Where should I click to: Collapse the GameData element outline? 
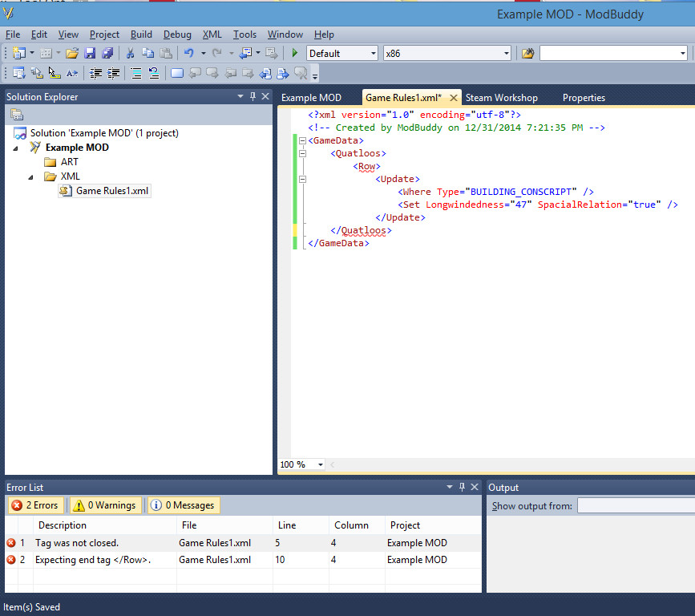(x=303, y=140)
